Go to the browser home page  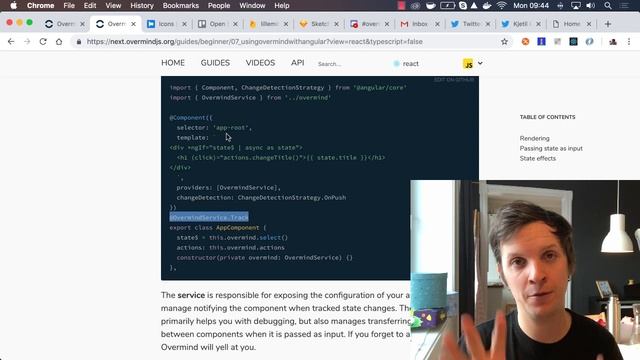[x=59, y=41]
